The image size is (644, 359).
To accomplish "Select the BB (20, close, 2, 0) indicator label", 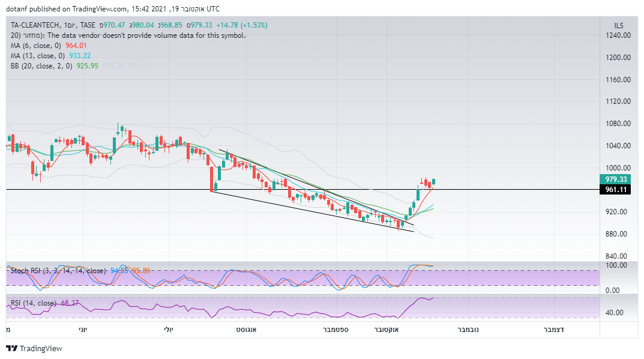I will pyautogui.click(x=41, y=66).
